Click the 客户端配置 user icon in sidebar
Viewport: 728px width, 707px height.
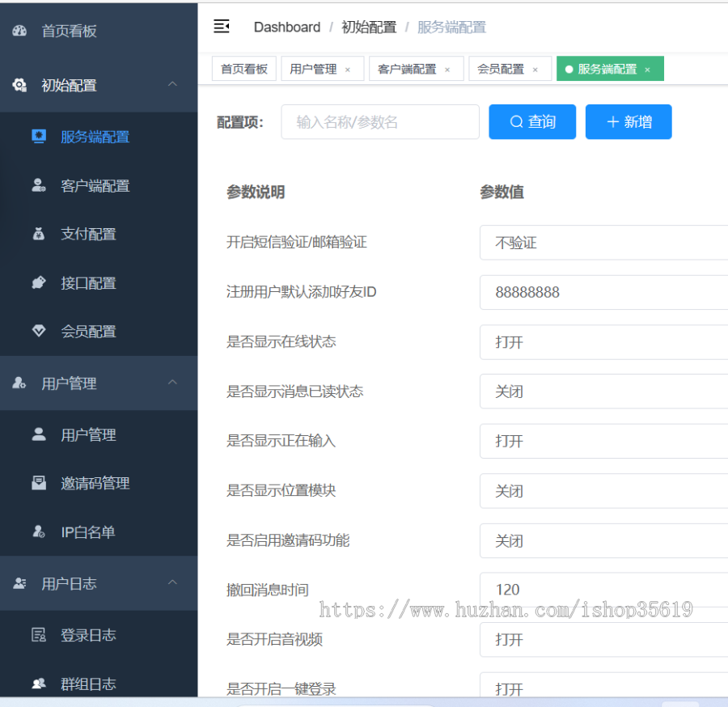pos(39,185)
